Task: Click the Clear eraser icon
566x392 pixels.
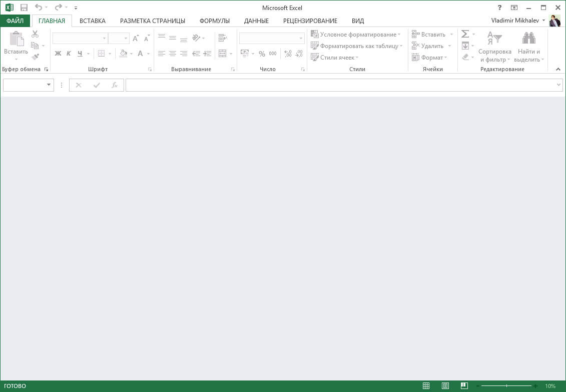Action: [x=465, y=57]
